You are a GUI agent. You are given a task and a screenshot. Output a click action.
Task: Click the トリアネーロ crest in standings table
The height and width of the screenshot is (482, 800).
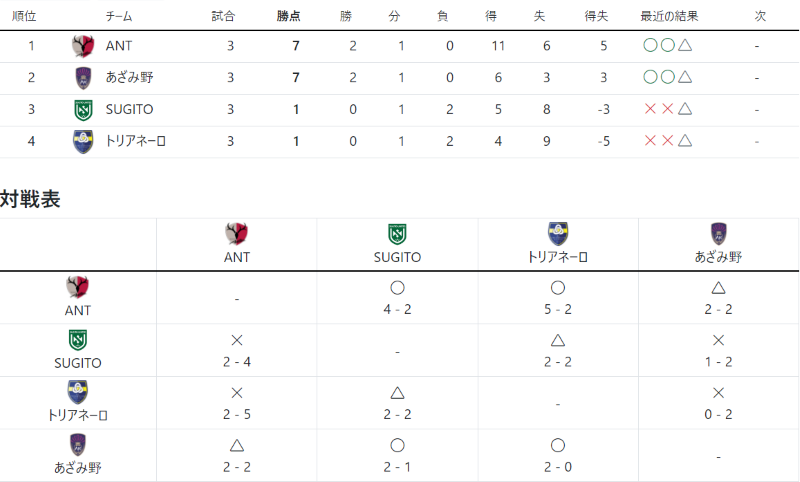coord(83,142)
